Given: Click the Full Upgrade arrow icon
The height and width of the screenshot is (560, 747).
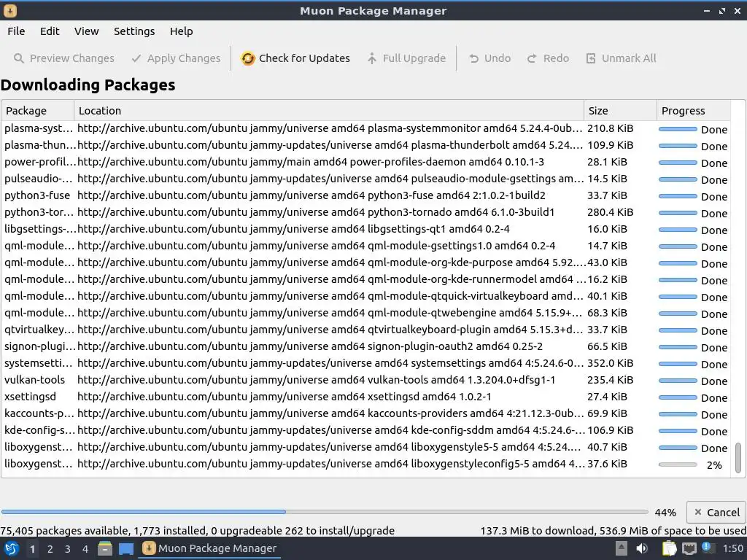Looking at the screenshot, I should point(372,58).
